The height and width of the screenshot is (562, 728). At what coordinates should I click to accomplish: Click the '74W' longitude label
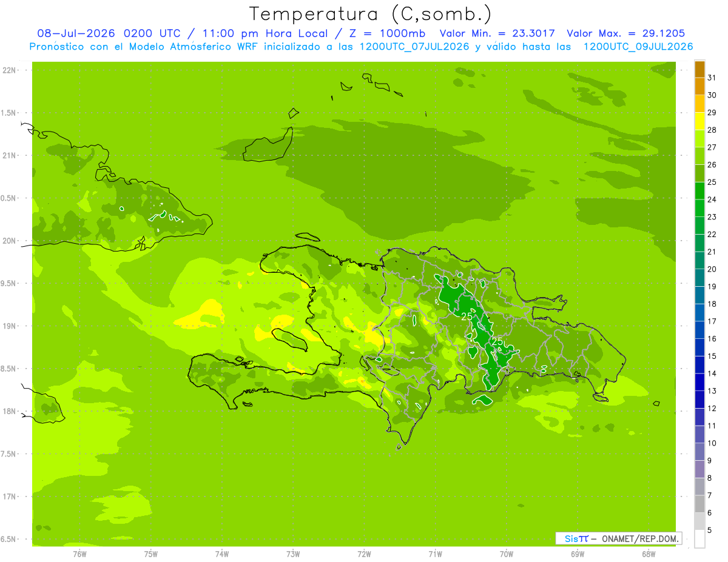[x=222, y=554]
